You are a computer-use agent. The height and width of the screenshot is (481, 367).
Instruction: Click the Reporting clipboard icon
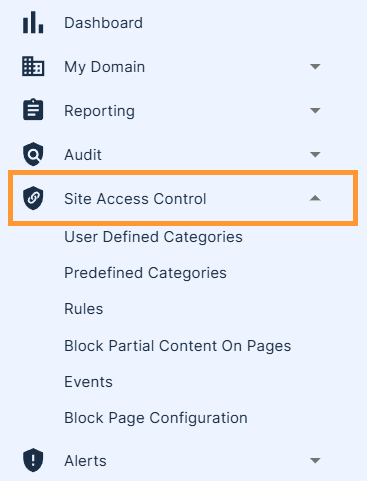33,109
